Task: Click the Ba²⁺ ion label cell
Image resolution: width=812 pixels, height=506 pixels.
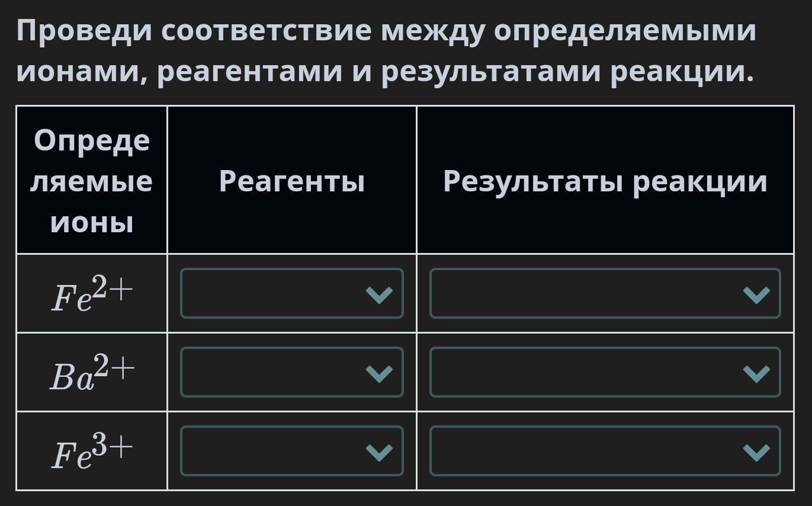Action: tap(91, 373)
